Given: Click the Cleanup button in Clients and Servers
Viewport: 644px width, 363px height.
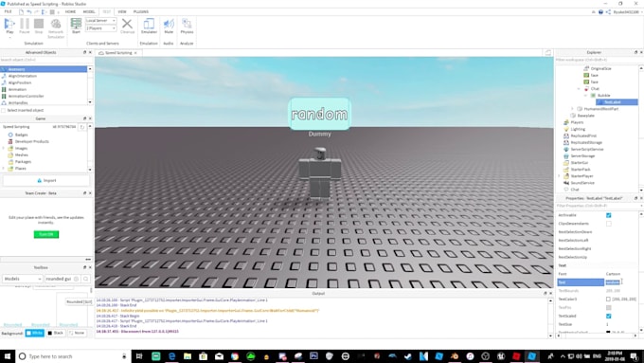Looking at the screenshot, I should (127, 26).
